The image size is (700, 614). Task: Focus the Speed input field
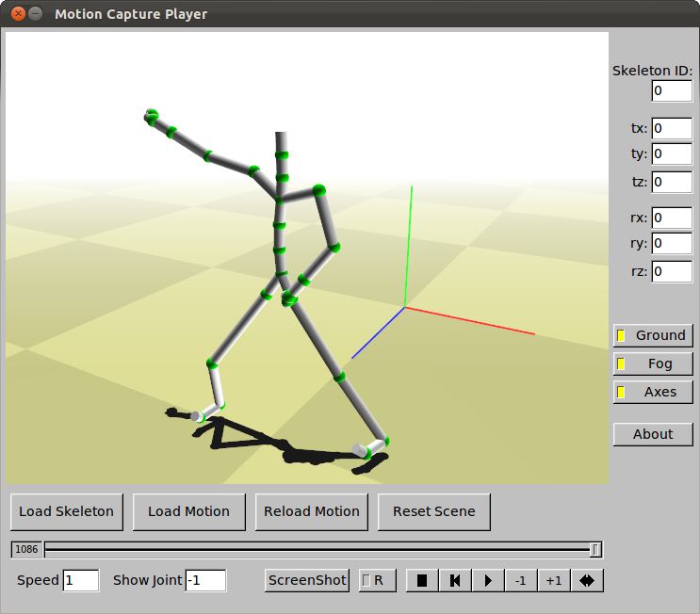coord(81,580)
